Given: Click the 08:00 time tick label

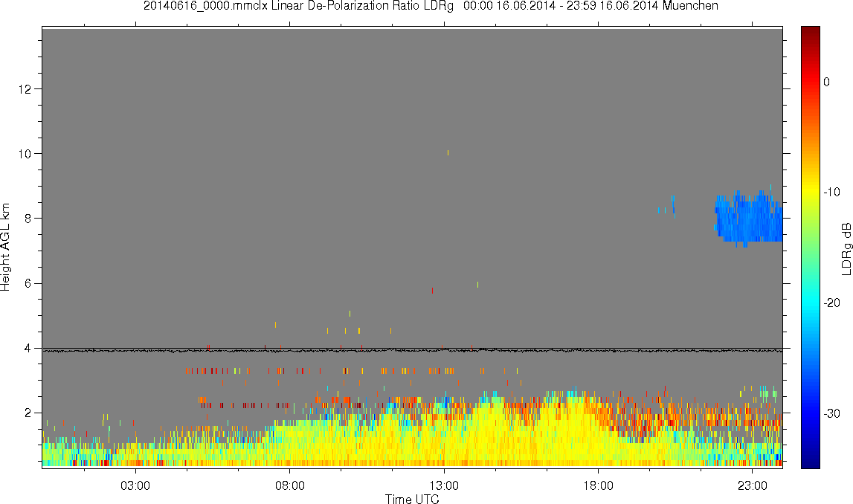Looking at the screenshot, I should (x=289, y=485).
